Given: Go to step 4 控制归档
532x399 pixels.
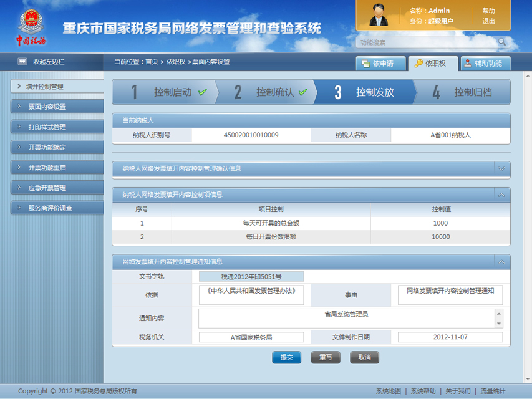Looking at the screenshot, I should [x=463, y=92].
